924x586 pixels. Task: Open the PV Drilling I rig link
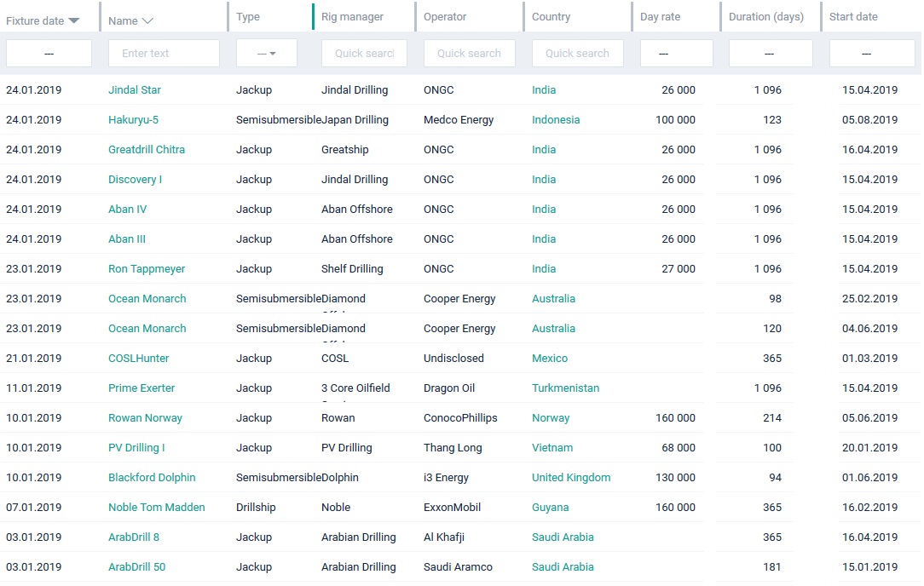tap(136, 448)
